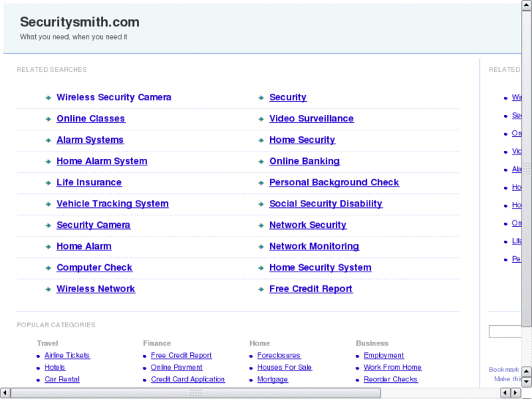Click the vertical scrollbar down arrow
The width and height of the screenshot is (532, 399).
pyautogui.click(x=527, y=382)
